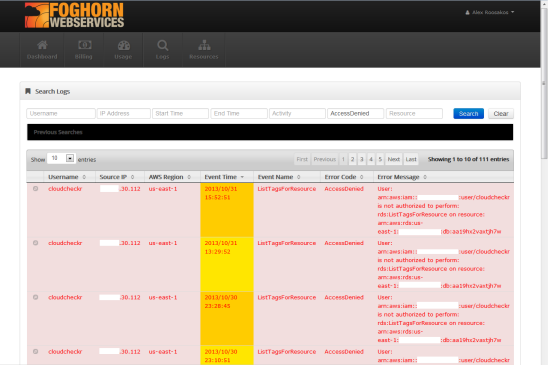The image size is (550, 365).
Task: Sort table by Username column
Action: tap(69, 177)
